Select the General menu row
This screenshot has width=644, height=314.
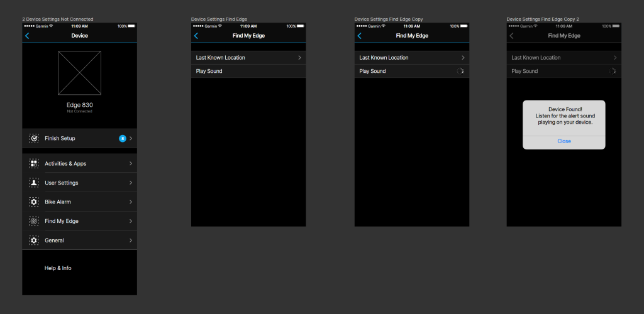point(80,241)
